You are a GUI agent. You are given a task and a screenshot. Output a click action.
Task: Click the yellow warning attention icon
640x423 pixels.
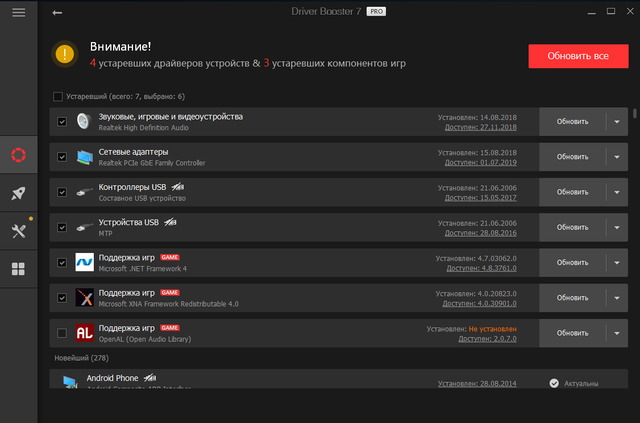tap(65, 53)
